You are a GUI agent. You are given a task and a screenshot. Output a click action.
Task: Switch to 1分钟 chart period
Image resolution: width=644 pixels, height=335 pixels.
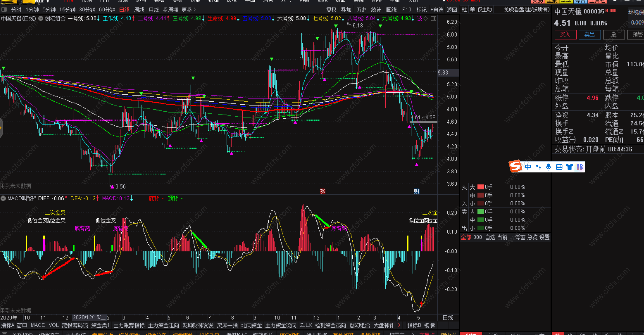point(32,10)
